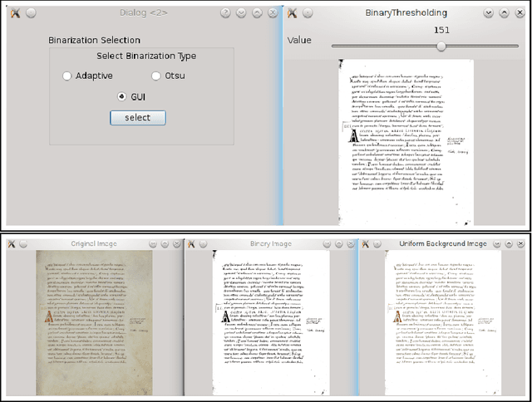Toggle the GUI radio button
Viewport: 532px width, 402px height.
coord(122,97)
